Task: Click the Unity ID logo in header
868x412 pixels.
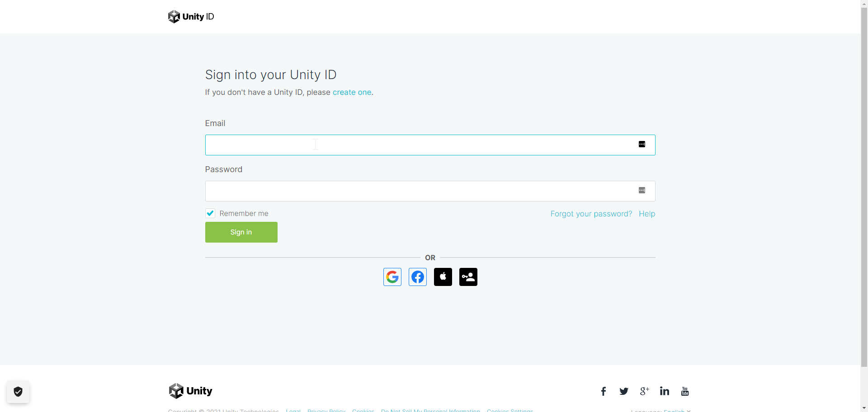Action: [x=191, y=17]
